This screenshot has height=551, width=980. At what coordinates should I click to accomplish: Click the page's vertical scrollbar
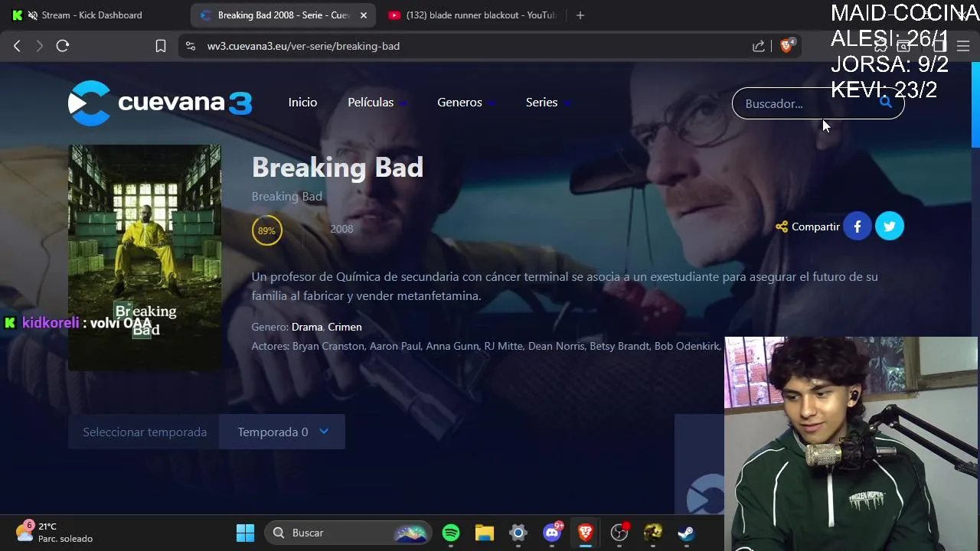pos(975,104)
